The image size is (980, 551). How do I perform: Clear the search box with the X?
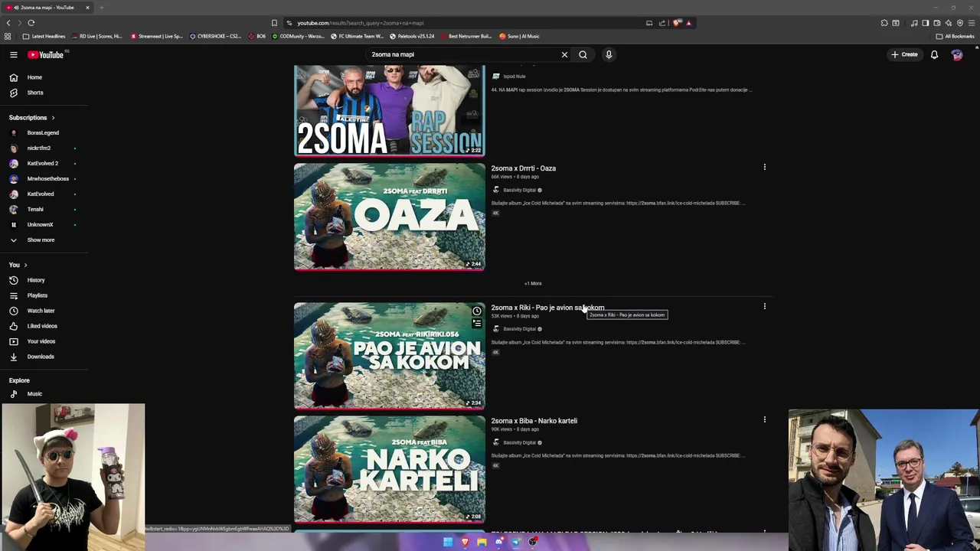tap(564, 54)
